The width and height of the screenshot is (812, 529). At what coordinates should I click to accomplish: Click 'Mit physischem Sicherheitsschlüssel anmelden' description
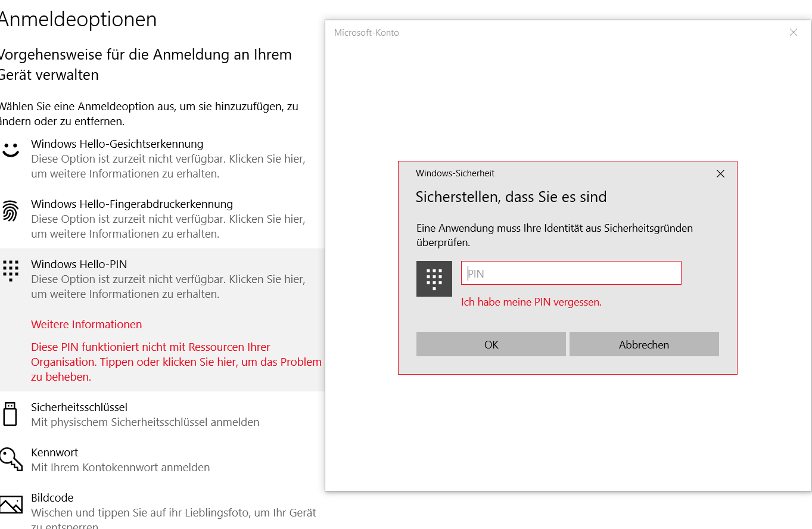coord(145,422)
